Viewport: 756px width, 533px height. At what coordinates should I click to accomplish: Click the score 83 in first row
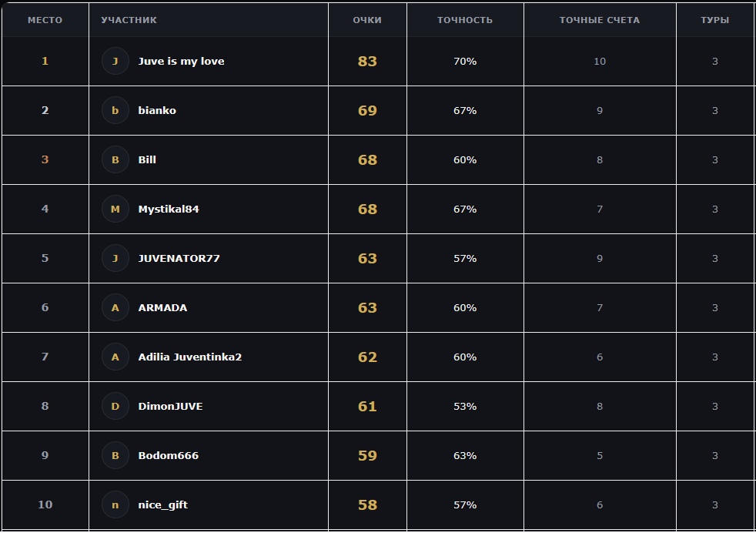click(x=367, y=62)
